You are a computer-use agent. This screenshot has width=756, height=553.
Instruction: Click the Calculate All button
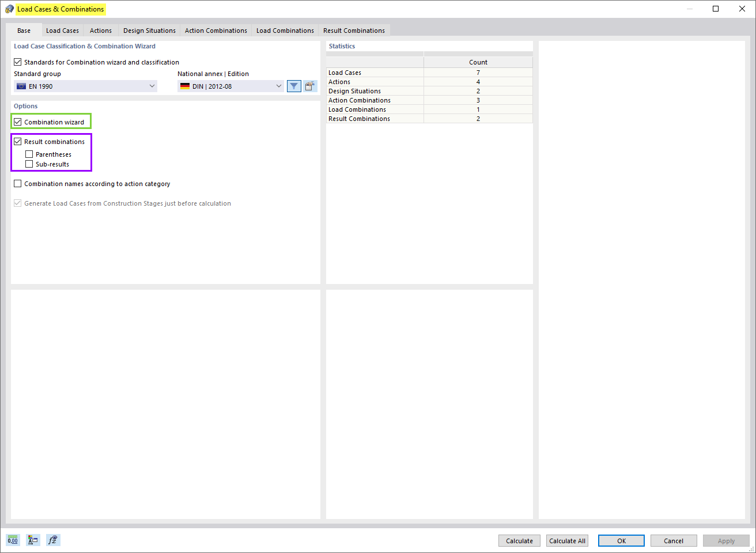click(567, 540)
